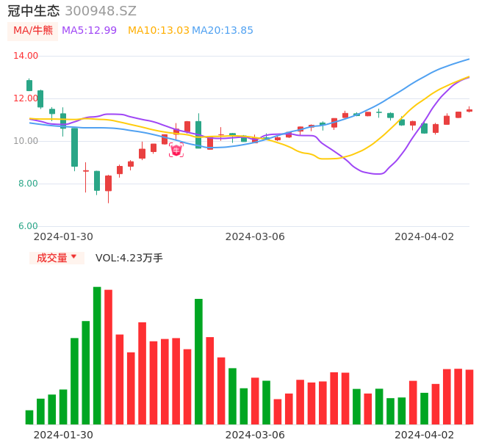Toggle the MA10:13.03 moving average legend
Viewport: 504px width, 445px height.
point(158,30)
